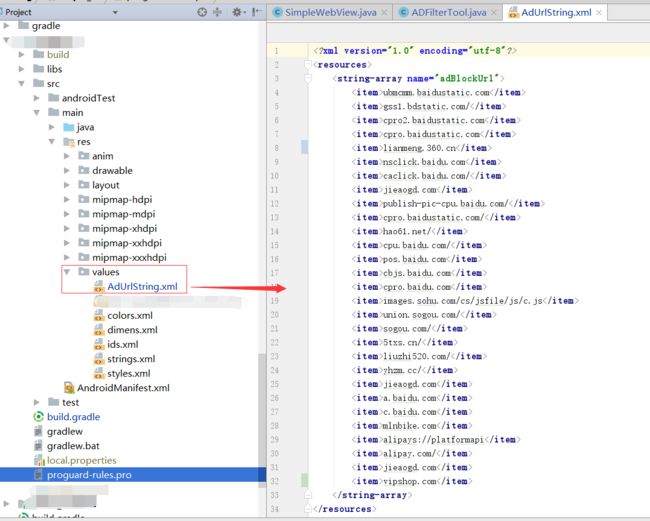Image resolution: width=650 pixels, height=521 pixels.
Task: Collapse the res folder
Action: [x=51, y=142]
